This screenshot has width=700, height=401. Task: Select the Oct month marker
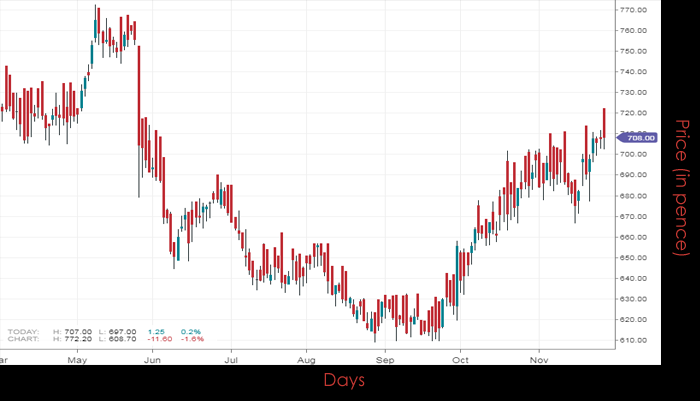click(x=460, y=357)
